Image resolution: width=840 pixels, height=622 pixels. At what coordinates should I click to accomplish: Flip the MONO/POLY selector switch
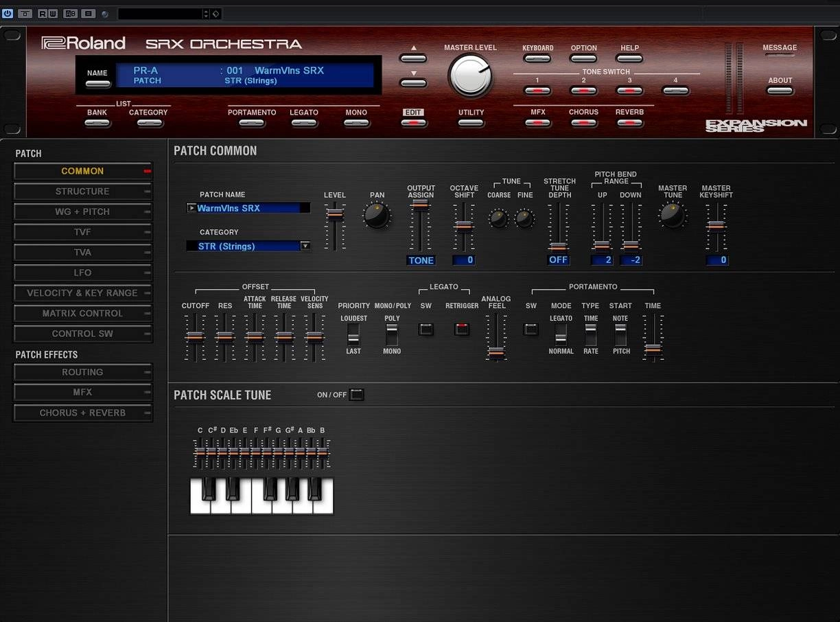392,335
